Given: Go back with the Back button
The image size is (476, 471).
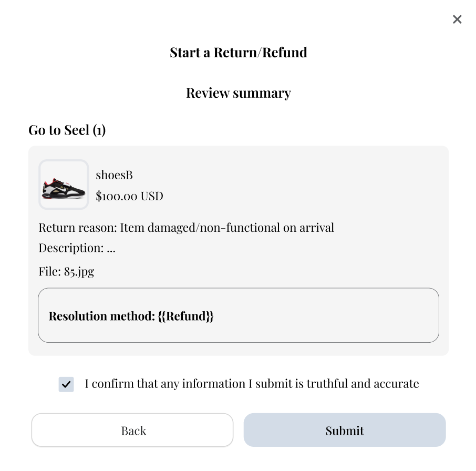Looking at the screenshot, I should (132, 430).
